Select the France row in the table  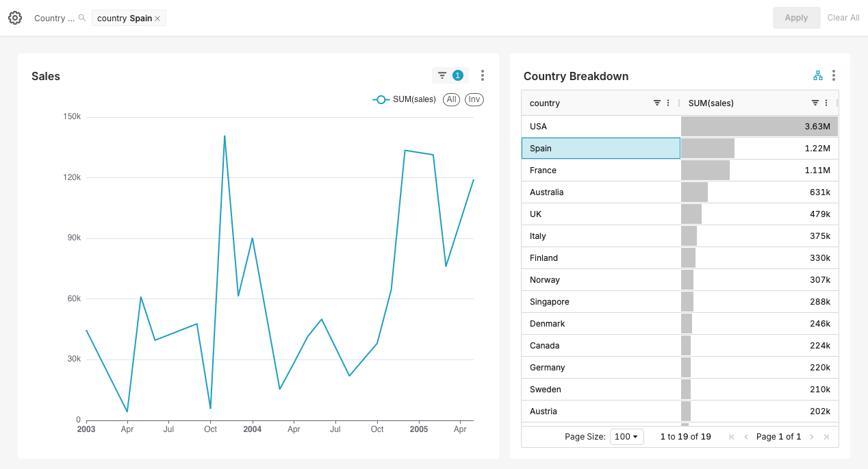point(600,170)
